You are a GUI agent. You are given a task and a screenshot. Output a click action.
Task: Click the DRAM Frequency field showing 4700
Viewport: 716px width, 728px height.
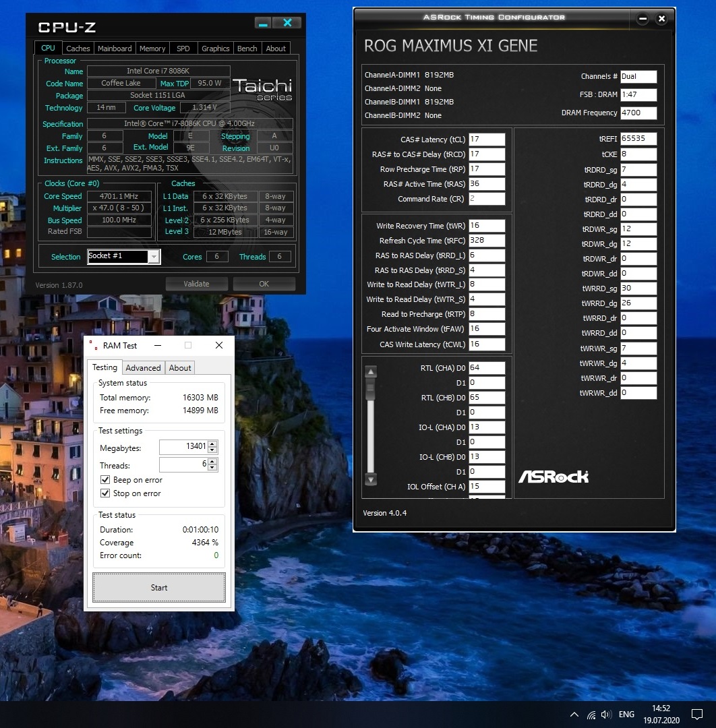tap(638, 113)
